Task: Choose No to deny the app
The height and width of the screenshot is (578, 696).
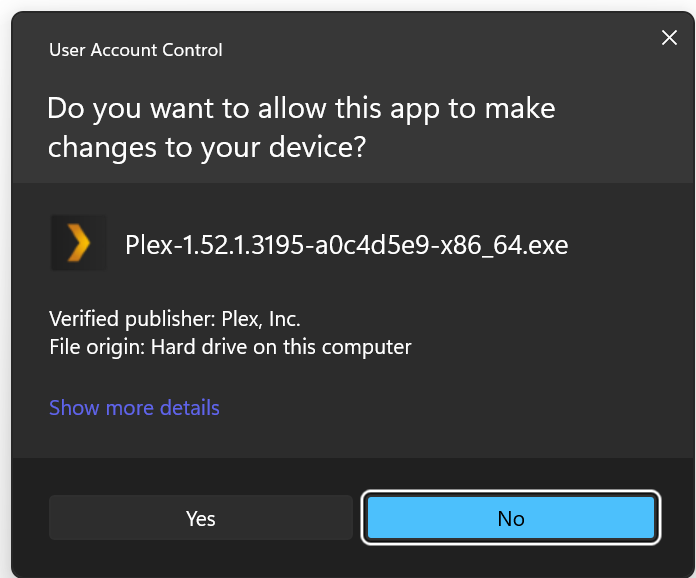Action: [x=511, y=518]
